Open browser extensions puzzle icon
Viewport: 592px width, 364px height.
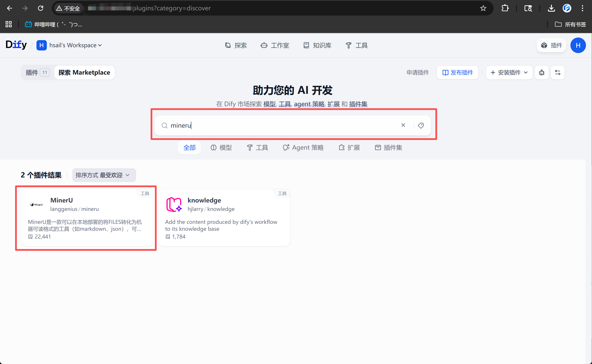[x=505, y=8]
